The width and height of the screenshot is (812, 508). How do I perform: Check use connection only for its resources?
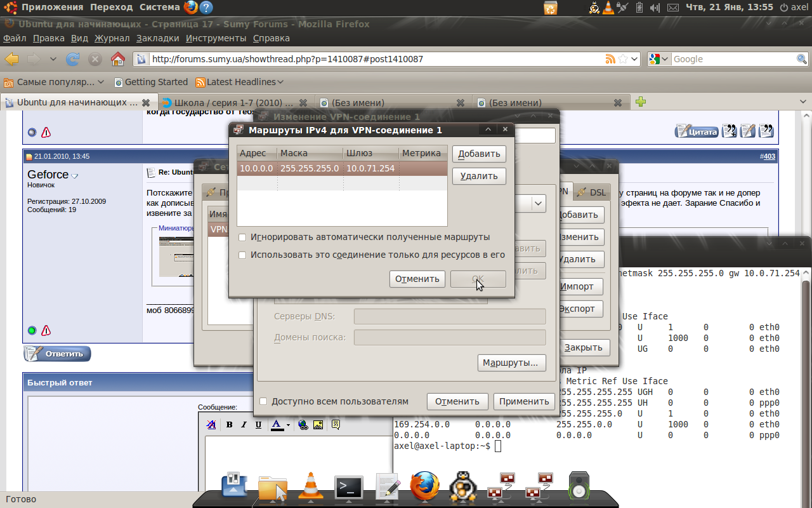(x=242, y=255)
